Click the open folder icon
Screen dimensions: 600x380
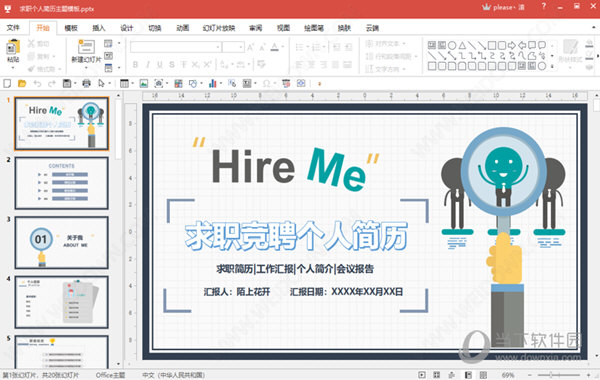click(22, 83)
